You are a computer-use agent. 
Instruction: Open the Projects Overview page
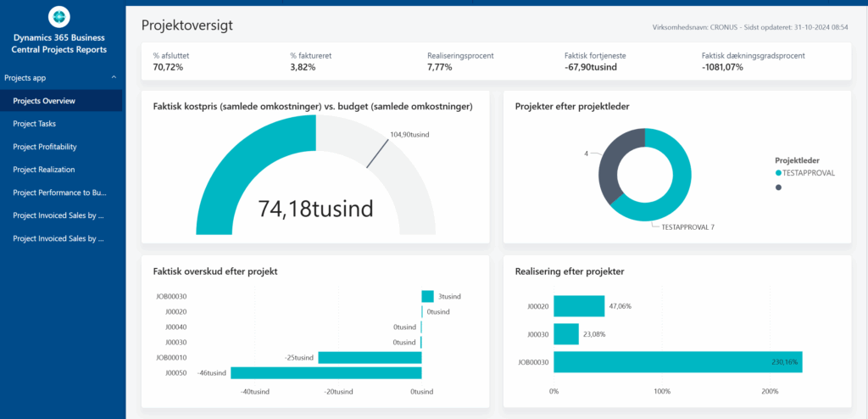(44, 101)
